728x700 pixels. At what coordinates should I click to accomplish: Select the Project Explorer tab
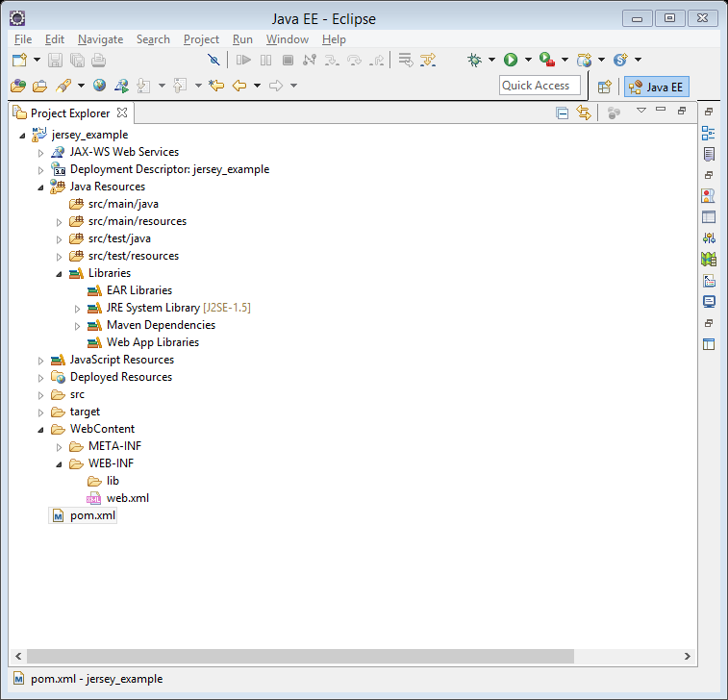coord(69,113)
